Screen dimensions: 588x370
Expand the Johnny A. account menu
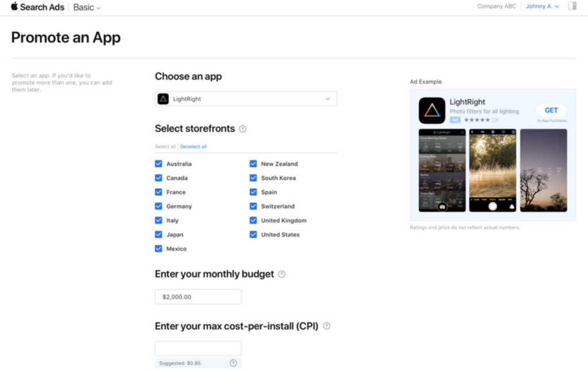pos(541,6)
